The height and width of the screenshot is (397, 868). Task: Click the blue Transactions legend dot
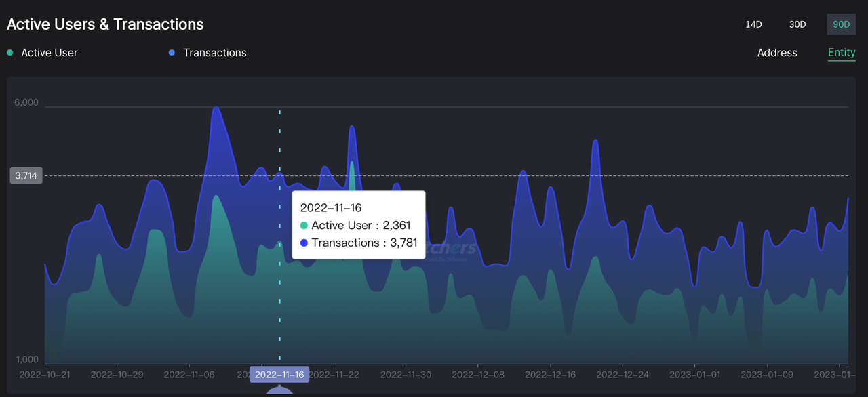172,53
